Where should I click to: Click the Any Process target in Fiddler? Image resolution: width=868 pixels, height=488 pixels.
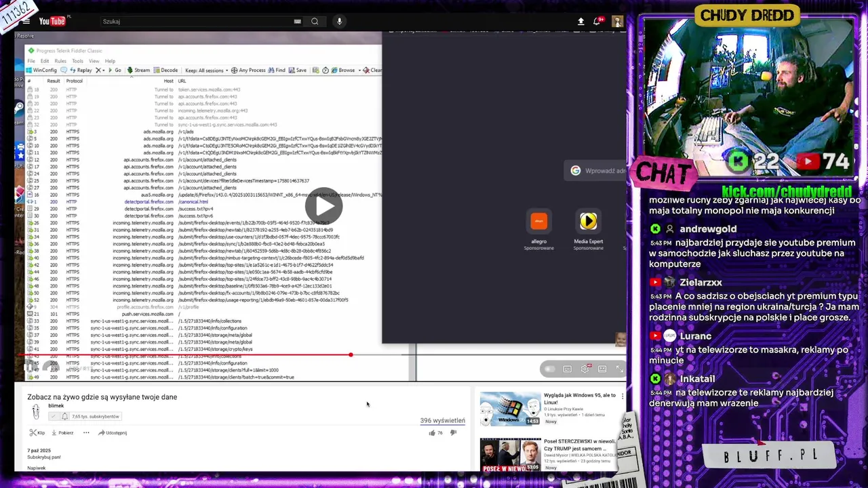pyautogui.click(x=248, y=70)
